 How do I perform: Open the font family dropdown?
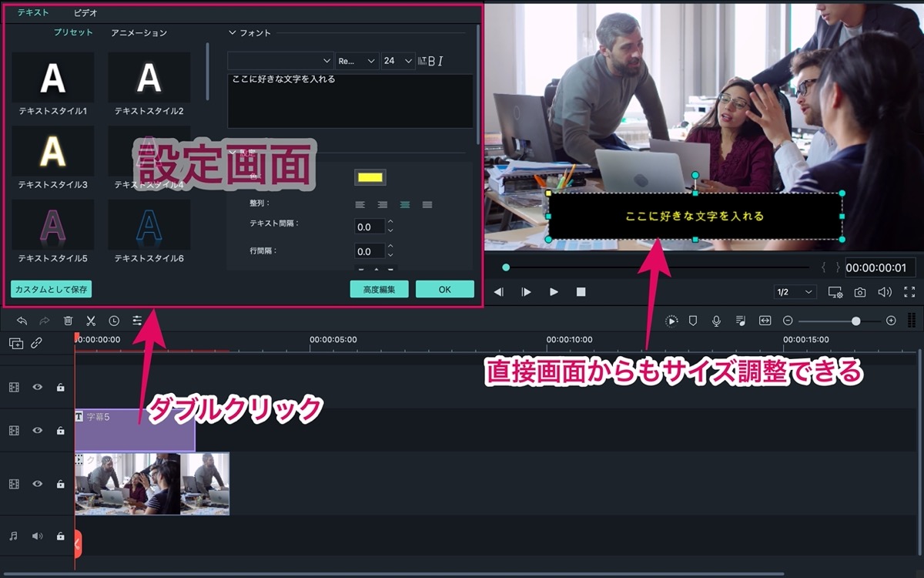point(280,61)
